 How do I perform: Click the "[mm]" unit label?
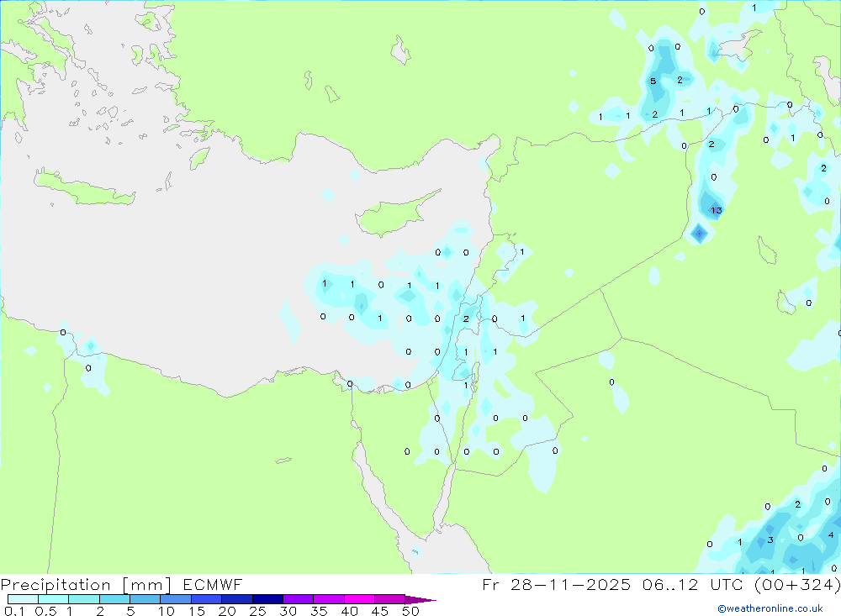(147, 584)
